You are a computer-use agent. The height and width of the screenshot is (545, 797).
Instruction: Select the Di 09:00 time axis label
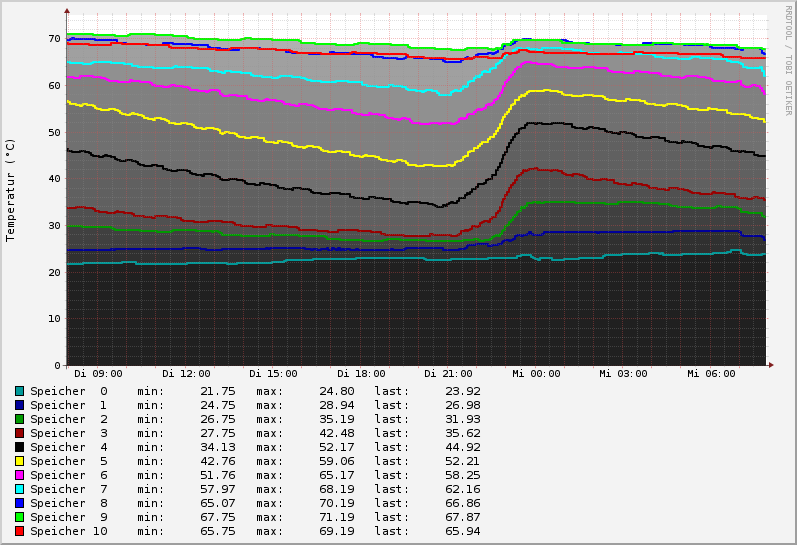(x=98, y=374)
